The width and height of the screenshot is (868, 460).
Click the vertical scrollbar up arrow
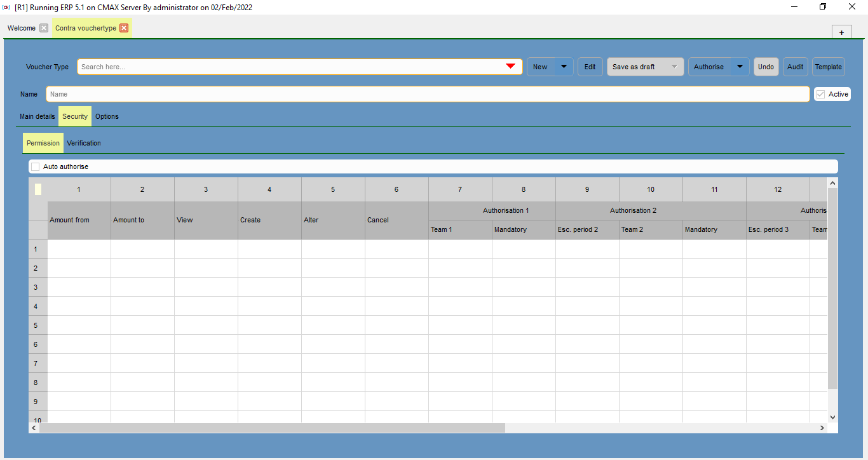click(832, 183)
